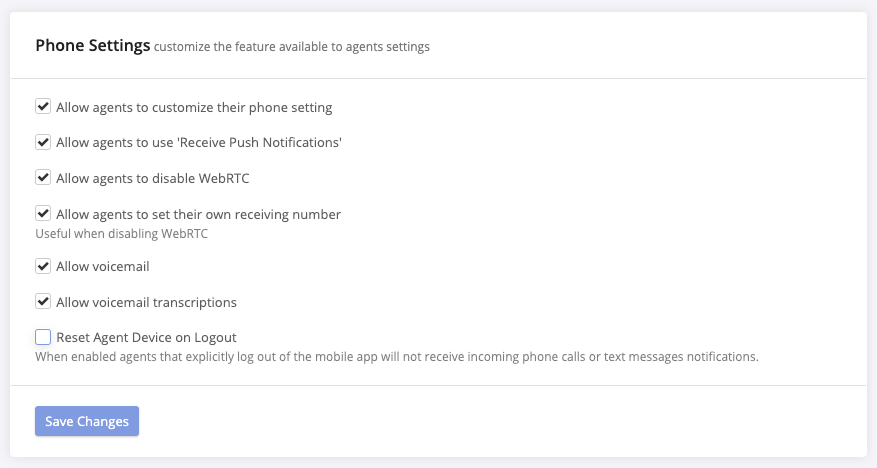Uncheck the customize phone setting checkbox
Image resolution: width=877 pixels, height=468 pixels.
tap(43, 106)
